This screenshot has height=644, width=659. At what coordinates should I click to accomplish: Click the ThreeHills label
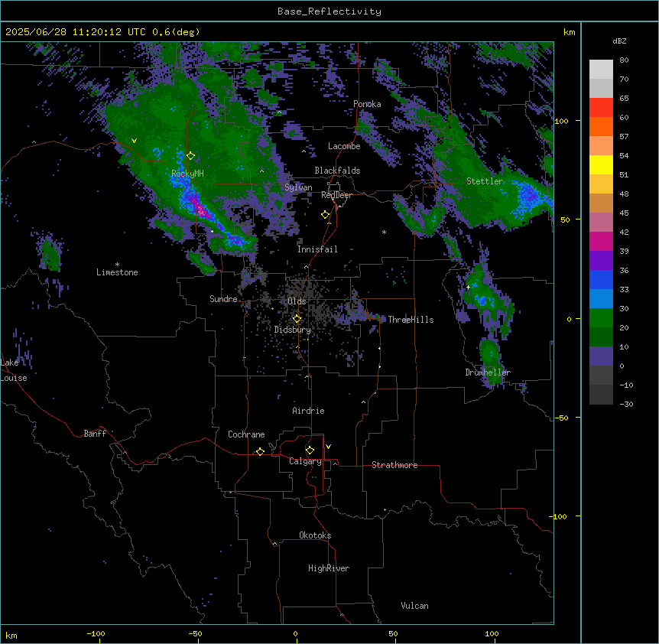pos(411,320)
